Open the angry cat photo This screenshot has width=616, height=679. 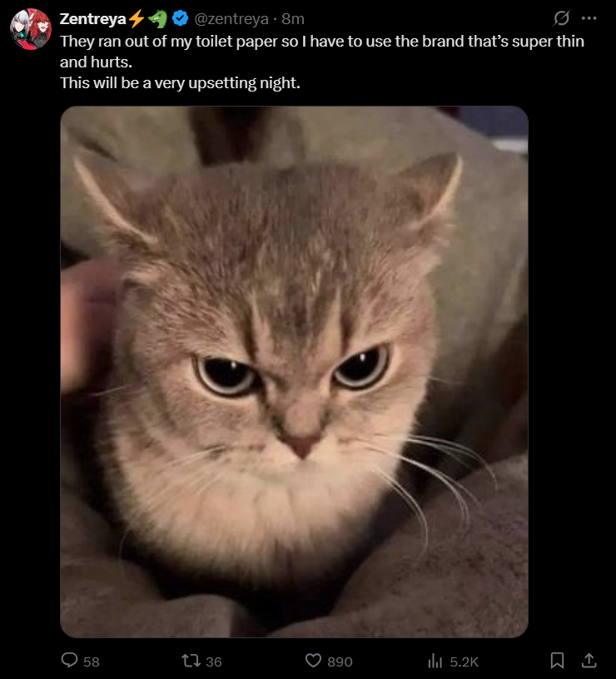pos(294,372)
